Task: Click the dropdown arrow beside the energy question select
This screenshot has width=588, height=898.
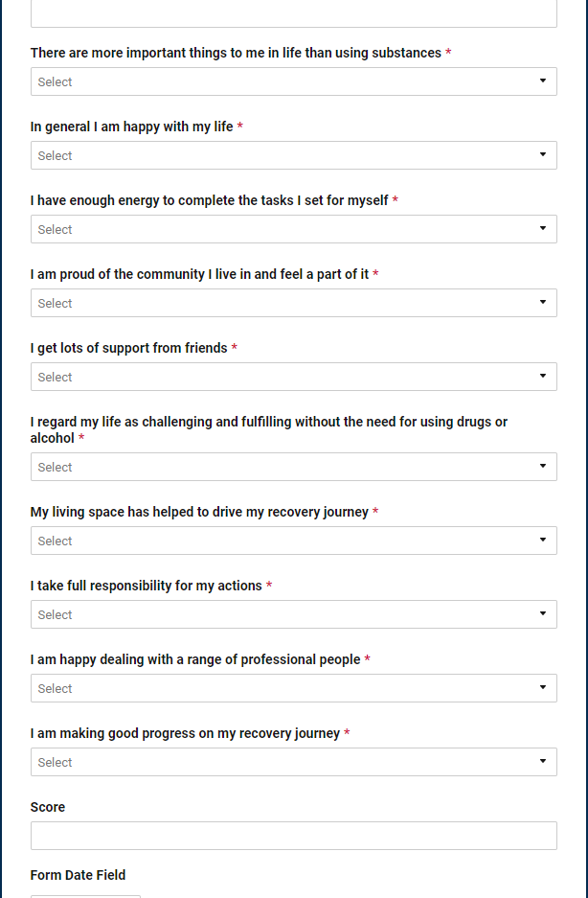Action: (x=544, y=229)
